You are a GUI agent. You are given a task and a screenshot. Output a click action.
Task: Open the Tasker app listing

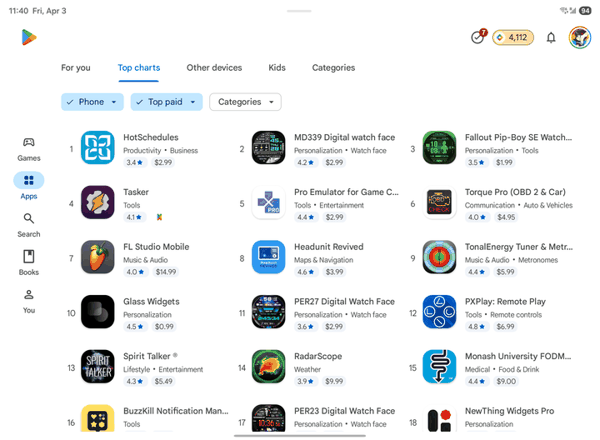(147, 203)
